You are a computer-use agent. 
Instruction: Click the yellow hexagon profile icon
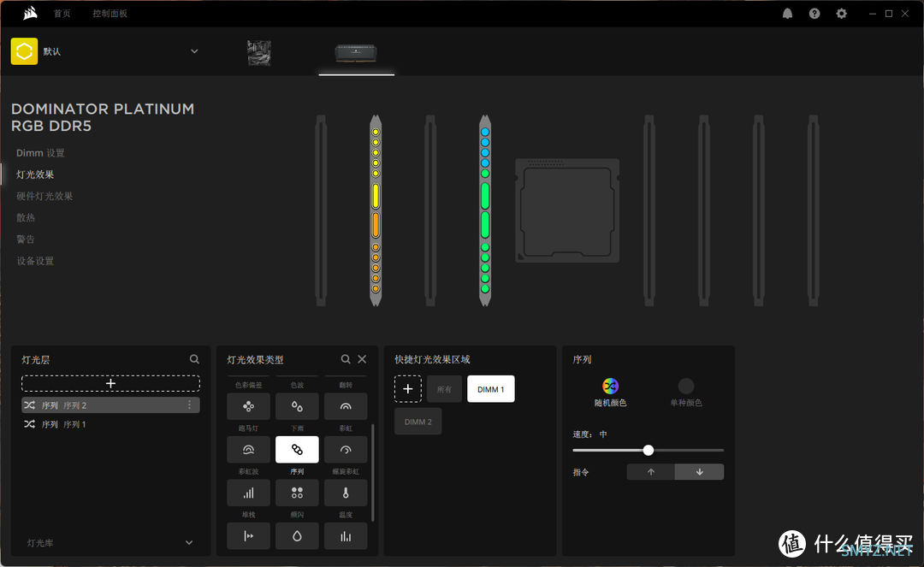pos(24,51)
